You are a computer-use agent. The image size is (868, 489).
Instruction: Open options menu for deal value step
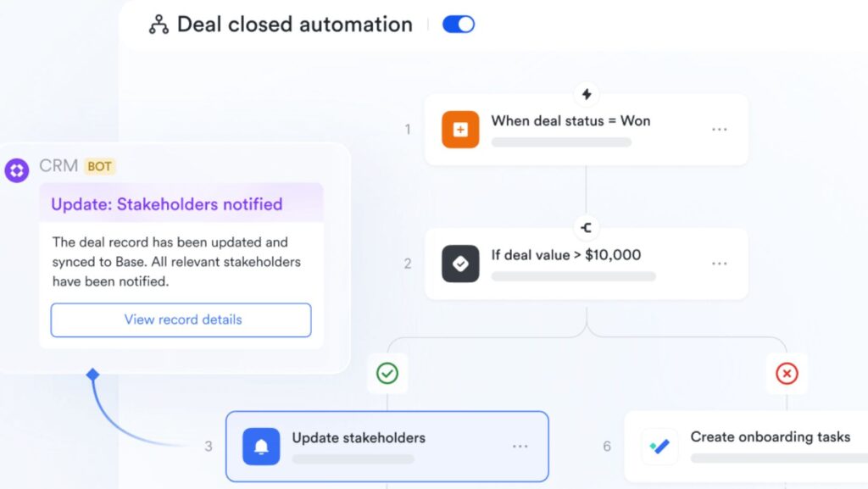720,264
